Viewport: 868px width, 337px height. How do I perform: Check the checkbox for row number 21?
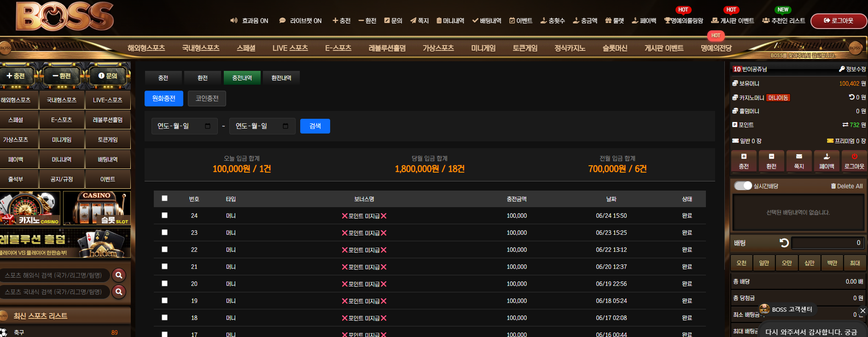tap(164, 267)
